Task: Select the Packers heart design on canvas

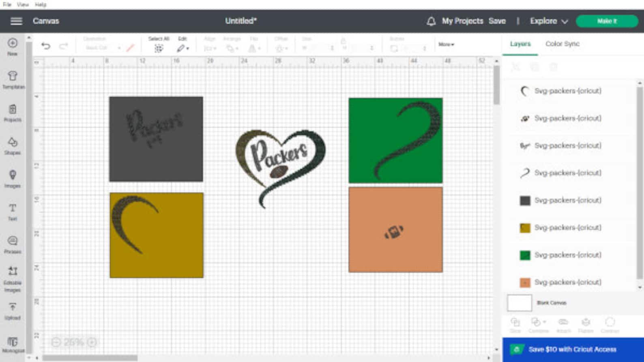Action: pyautogui.click(x=280, y=168)
